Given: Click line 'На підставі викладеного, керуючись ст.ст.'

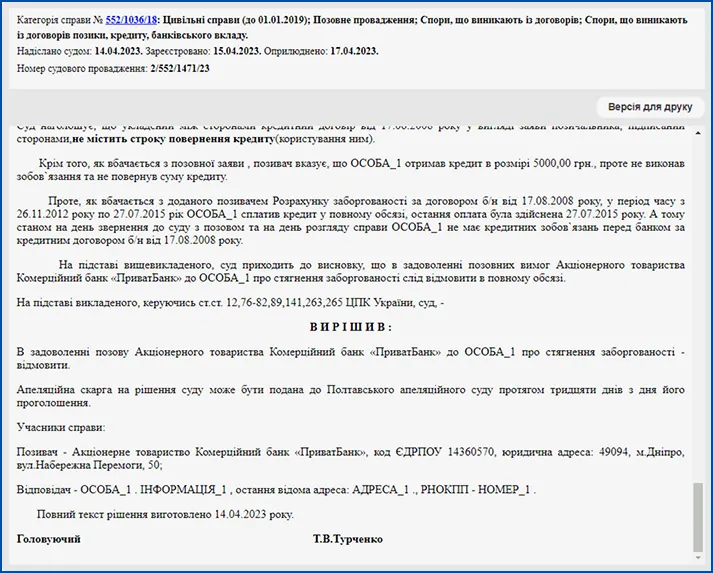Looking at the screenshot, I should (x=231, y=302).
